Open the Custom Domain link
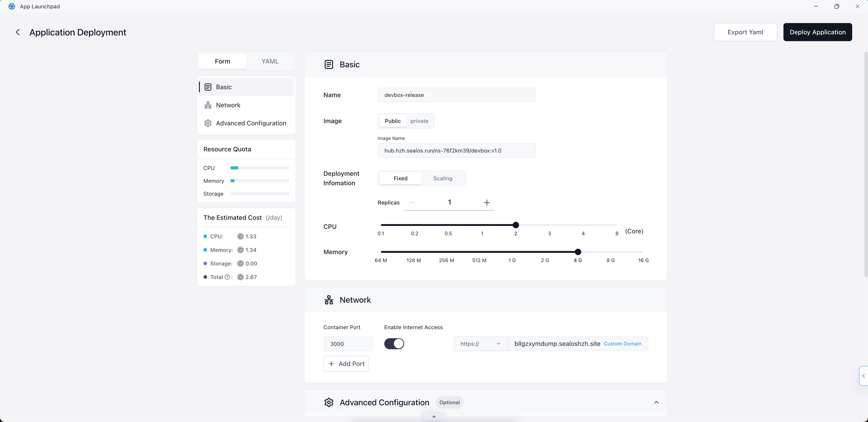The image size is (868, 422). (622, 344)
